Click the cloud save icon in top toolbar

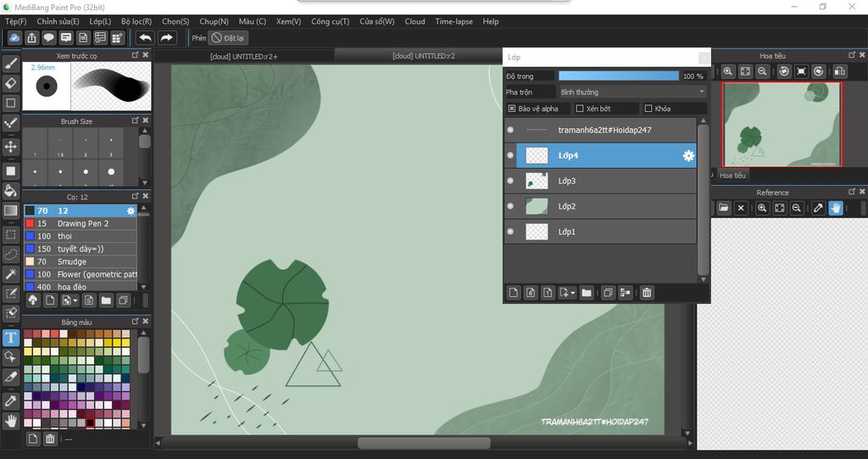coord(14,37)
